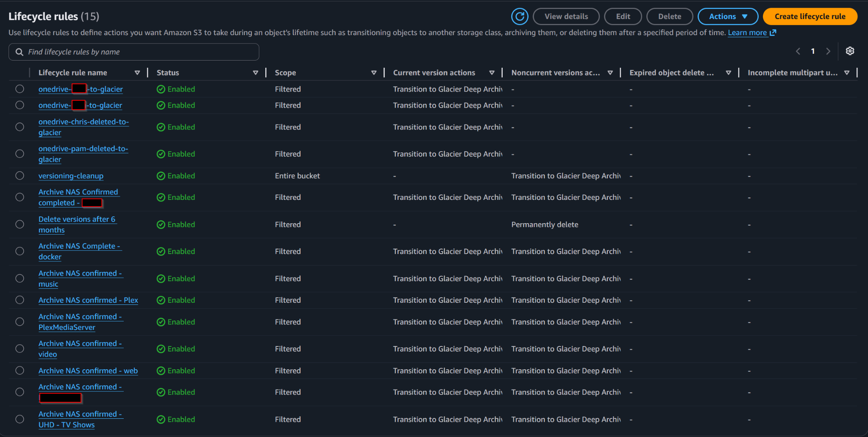Click Enabled check icon for Delete versions after 6 months
This screenshot has height=437, width=868.
point(161,224)
